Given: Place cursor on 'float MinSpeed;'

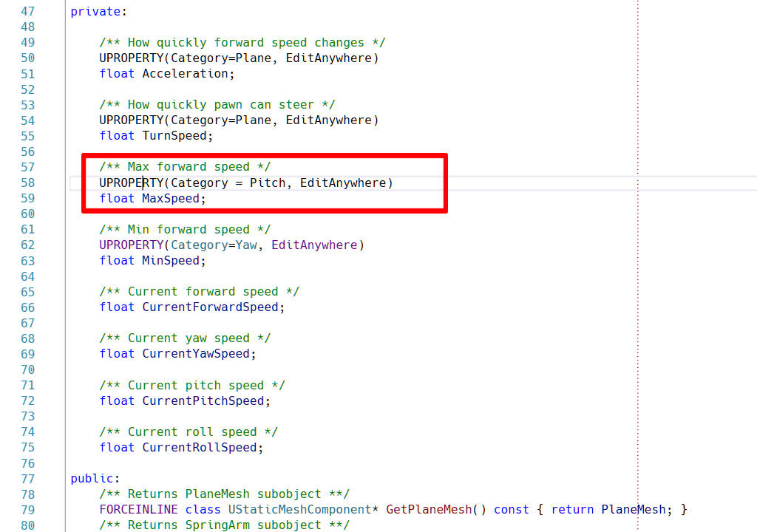Looking at the screenshot, I should pos(152,261).
